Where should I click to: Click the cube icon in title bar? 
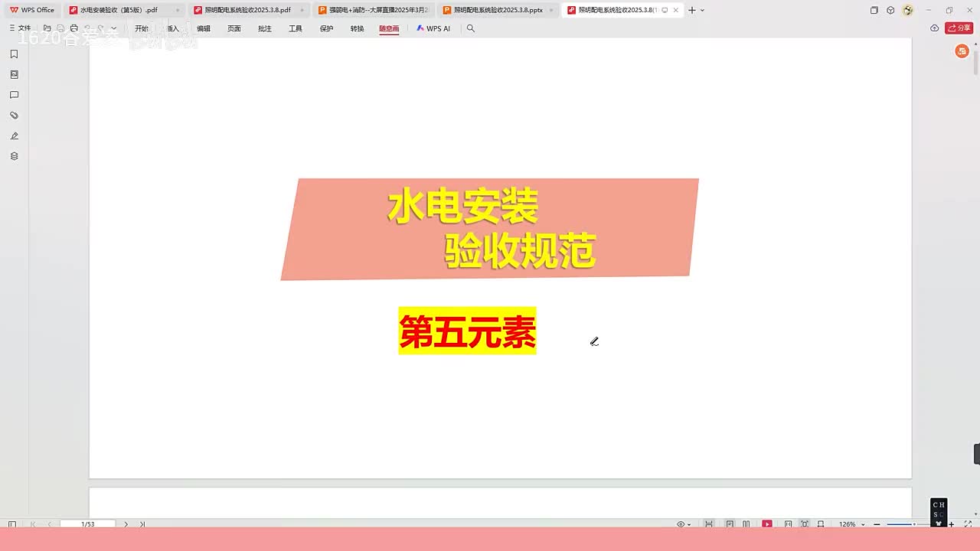890,10
